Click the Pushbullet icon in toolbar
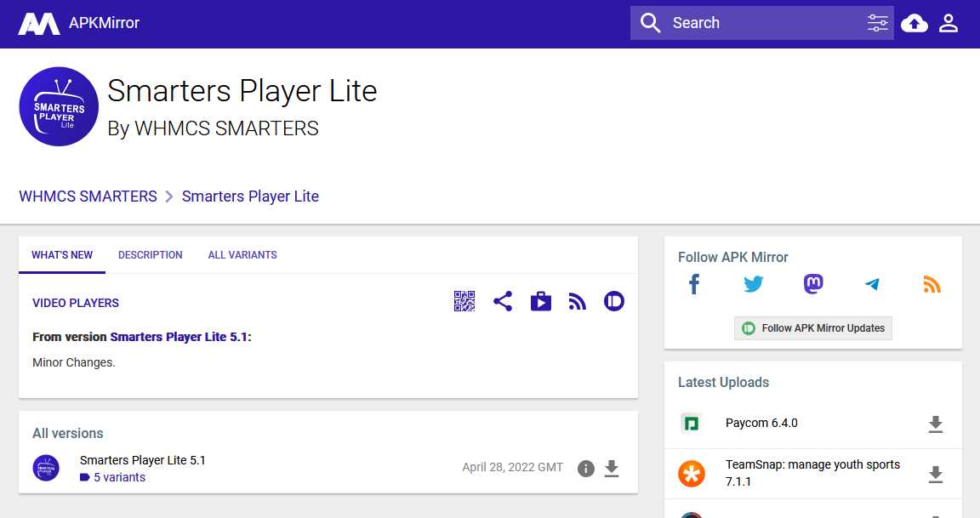The height and width of the screenshot is (518, 980). point(614,301)
